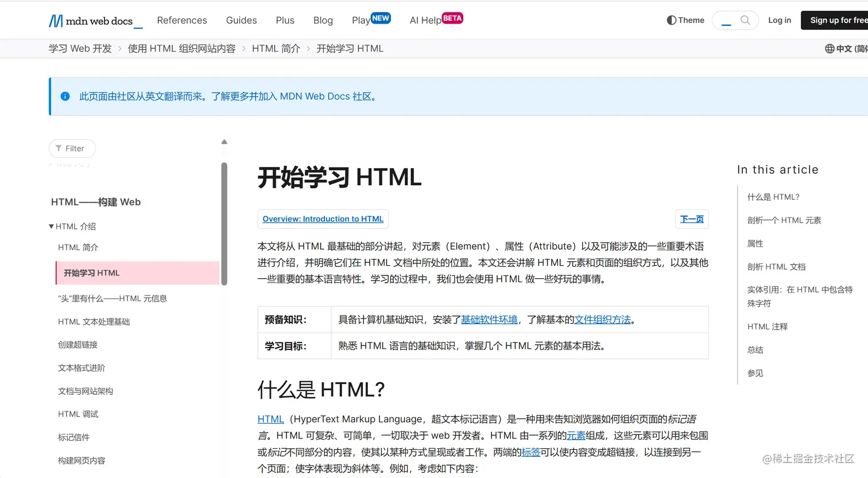Open HTML 调试 sidebar item
The width and height of the screenshot is (868, 478).
(78, 414)
